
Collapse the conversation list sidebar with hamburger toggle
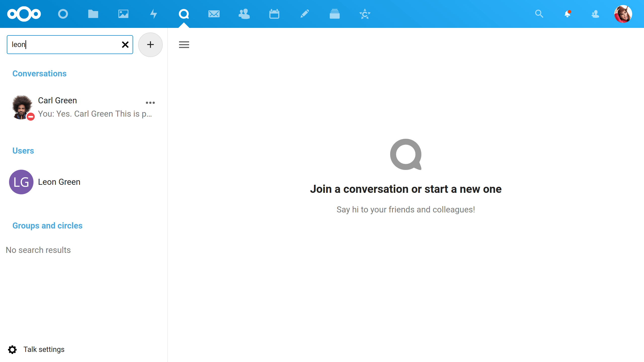(x=184, y=44)
